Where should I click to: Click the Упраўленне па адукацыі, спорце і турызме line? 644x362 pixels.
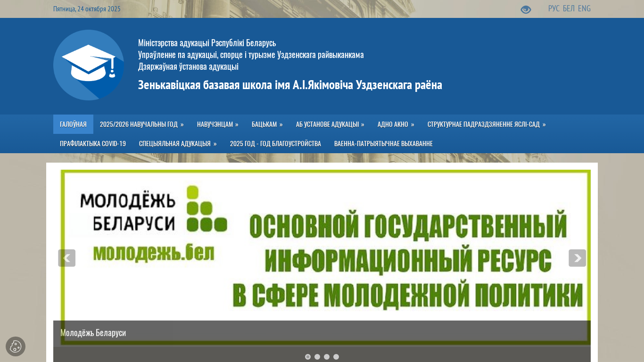[251, 55]
